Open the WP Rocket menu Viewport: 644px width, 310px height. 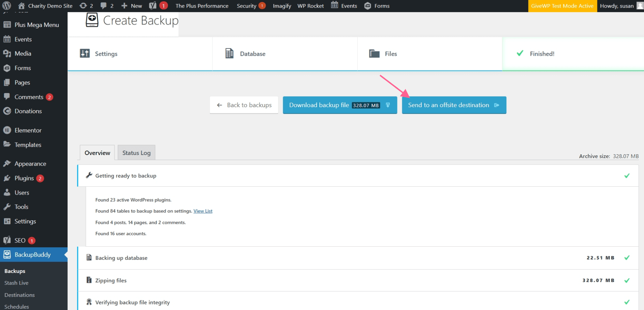pos(310,6)
